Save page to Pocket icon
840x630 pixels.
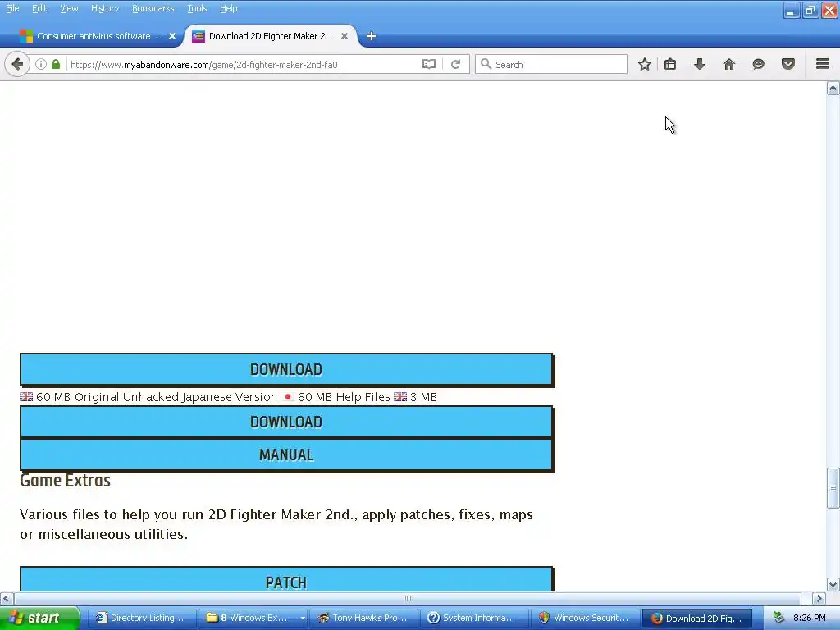[x=788, y=64]
